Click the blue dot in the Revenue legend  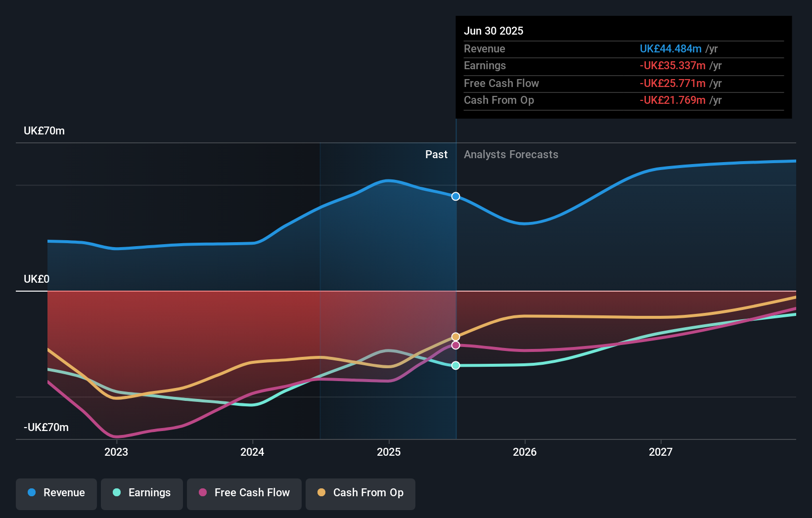click(31, 493)
